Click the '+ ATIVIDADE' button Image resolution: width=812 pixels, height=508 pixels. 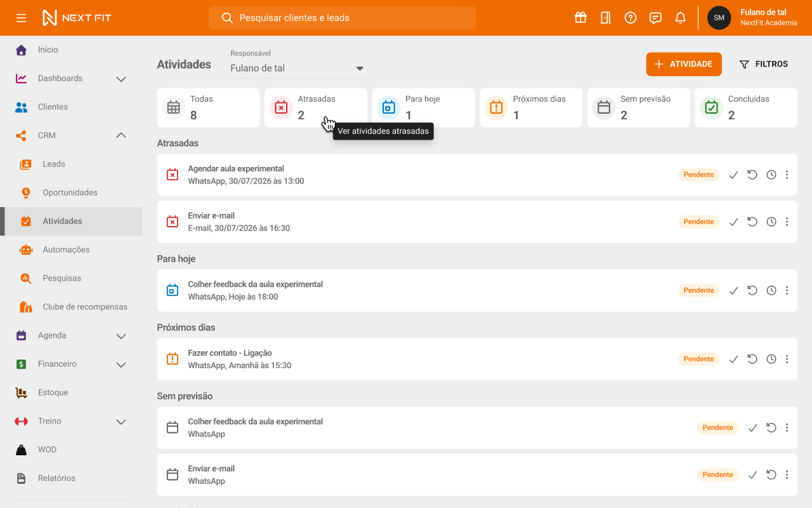(684, 64)
